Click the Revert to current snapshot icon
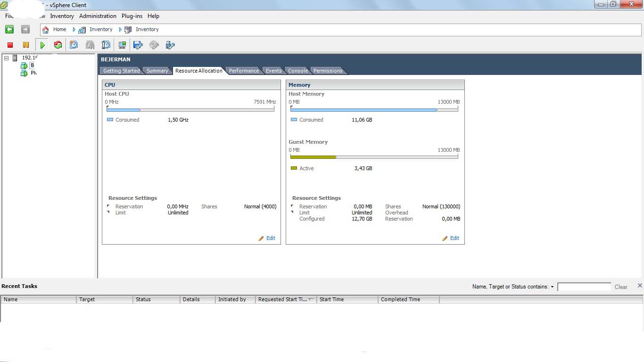Screen dimensions: 644x362 coord(90,45)
